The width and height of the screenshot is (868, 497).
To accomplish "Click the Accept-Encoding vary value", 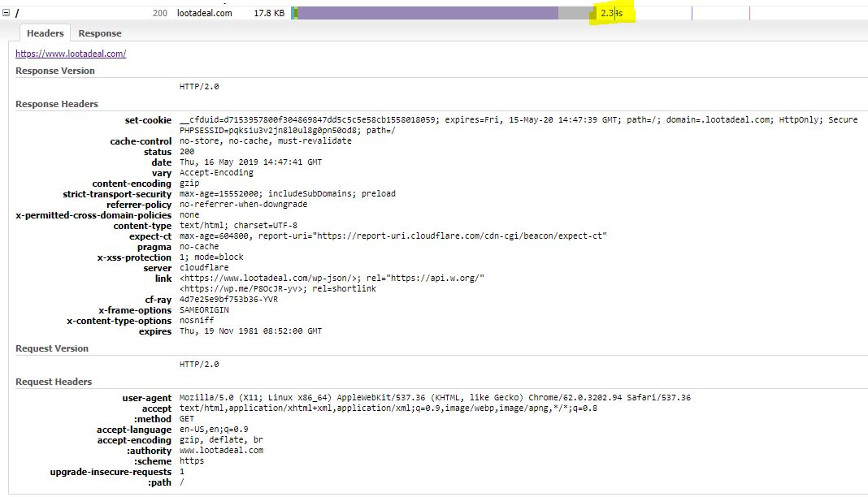I will [216, 172].
